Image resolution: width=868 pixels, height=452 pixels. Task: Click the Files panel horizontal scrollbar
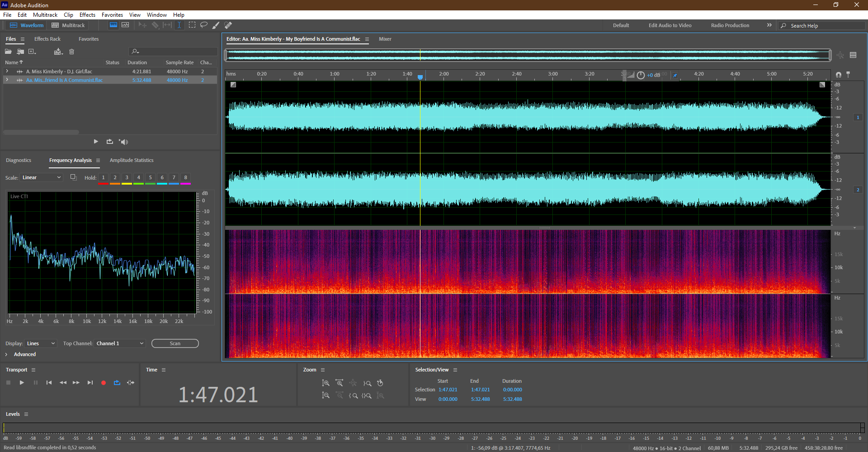[41, 132]
